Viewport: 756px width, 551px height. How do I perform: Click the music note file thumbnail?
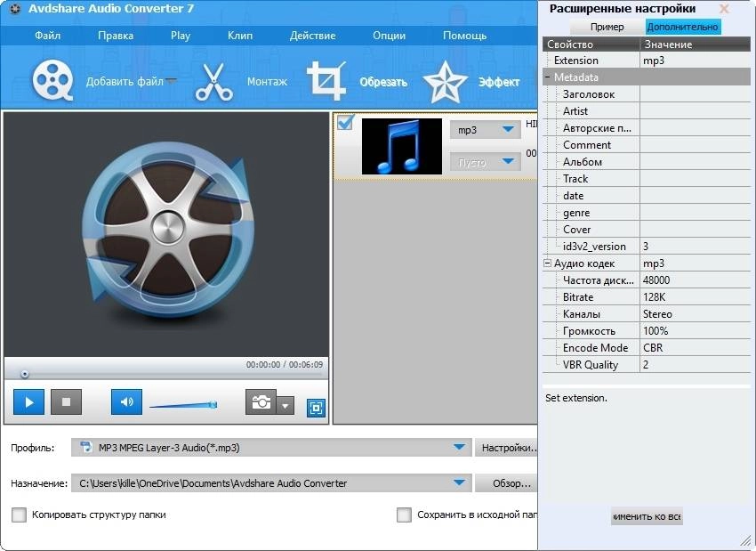402,146
